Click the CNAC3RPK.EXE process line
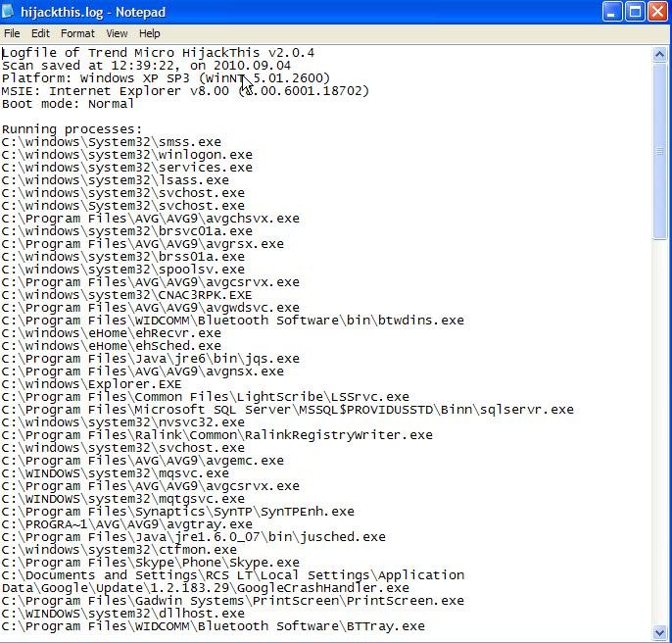 click(x=127, y=295)
